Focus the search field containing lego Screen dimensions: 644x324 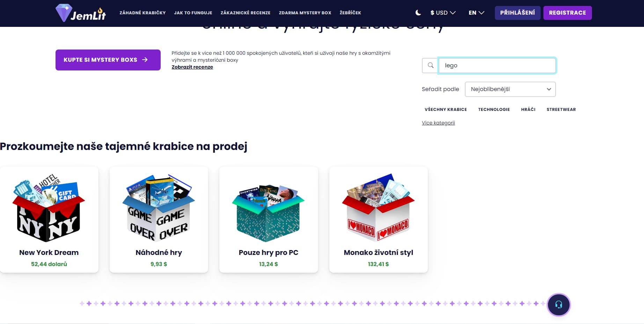(x=497, y=66)
